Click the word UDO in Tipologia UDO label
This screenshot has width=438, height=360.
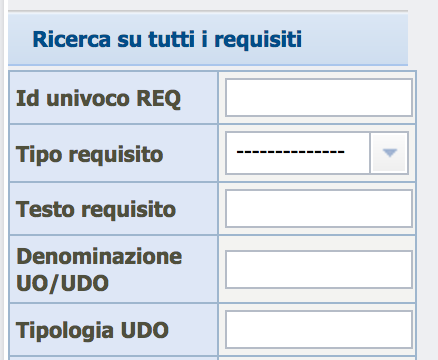pyautogui.click(x=145, y=330)
